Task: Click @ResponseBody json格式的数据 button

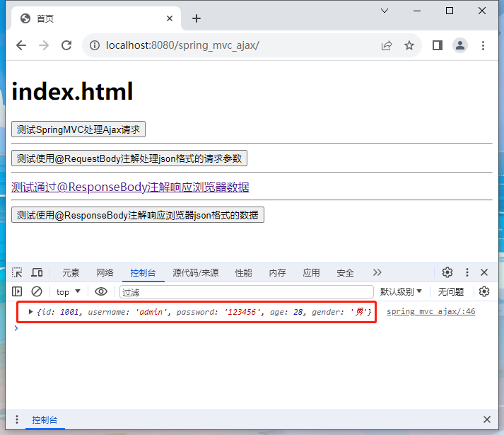Action: 138,215
